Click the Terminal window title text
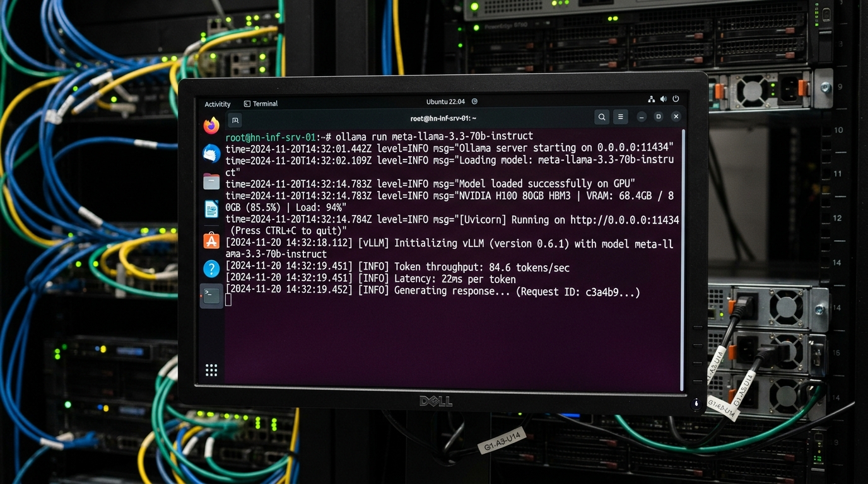The height and width of the screenshot is (484, 868). [x=443, y=118]
